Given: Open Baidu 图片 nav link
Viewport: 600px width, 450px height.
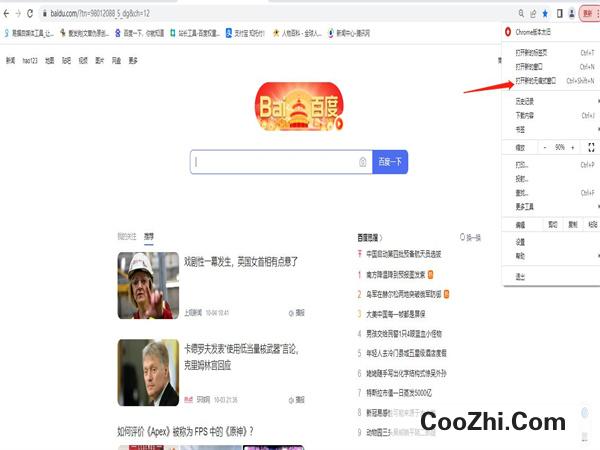Looking at the screenshot, I should click(99, 60).
